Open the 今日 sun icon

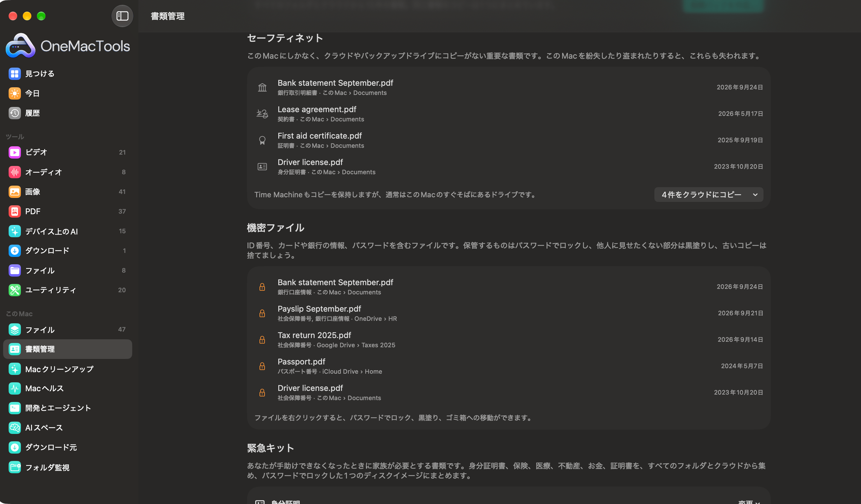[x=15, y=93]
